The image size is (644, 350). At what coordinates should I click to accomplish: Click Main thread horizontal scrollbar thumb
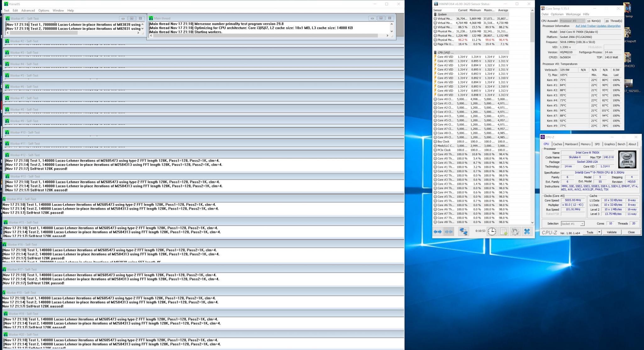pyautogui.click(x=265, y=36)
